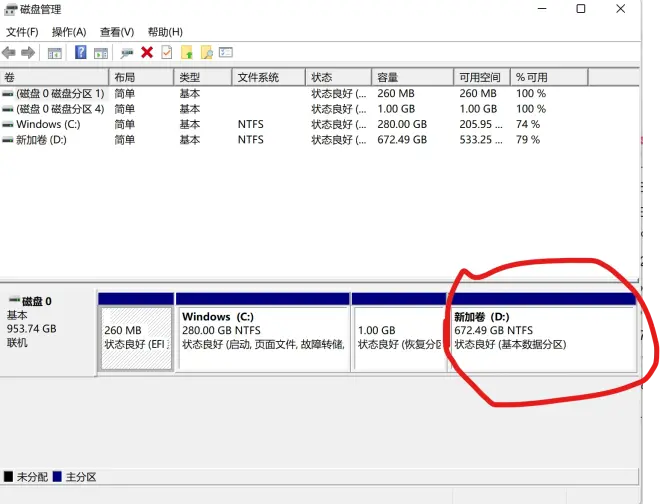
Task: Open the 查看(V) menu
Action: pos(116,32)
